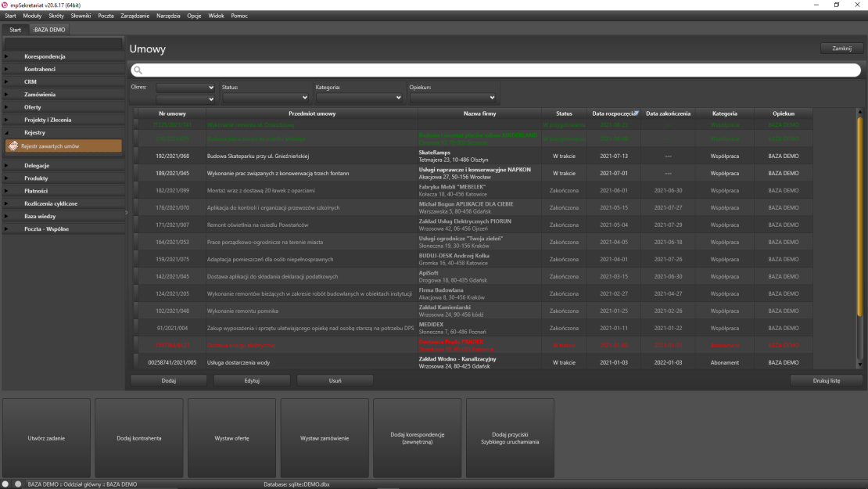The height and width of the screenshot is (489, 868).
Task: Click the Utwórz zadanie quick-launch tile
Action: pos(46,438)
